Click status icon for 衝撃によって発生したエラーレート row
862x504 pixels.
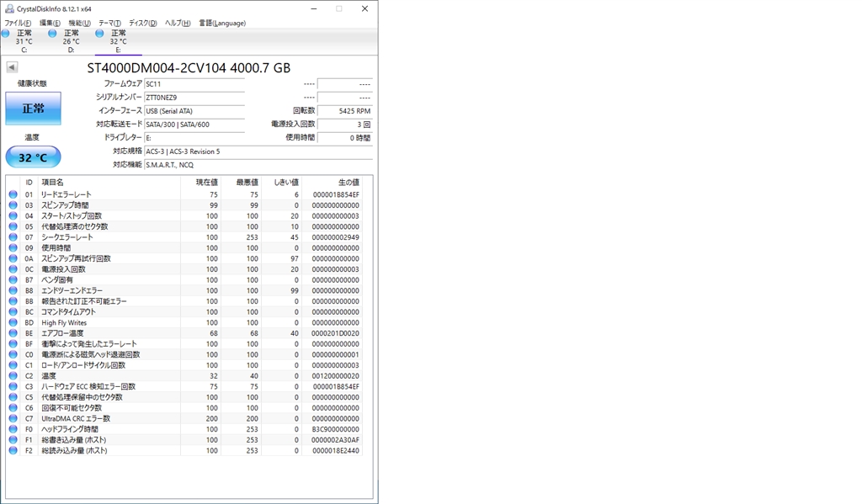tap(13, 344)
